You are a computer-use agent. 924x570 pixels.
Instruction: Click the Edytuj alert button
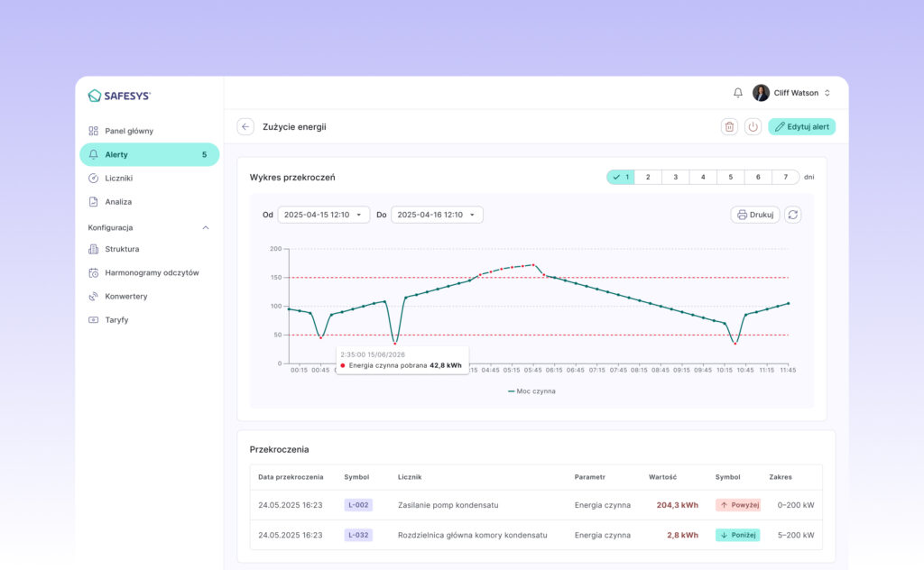point(801,126)
